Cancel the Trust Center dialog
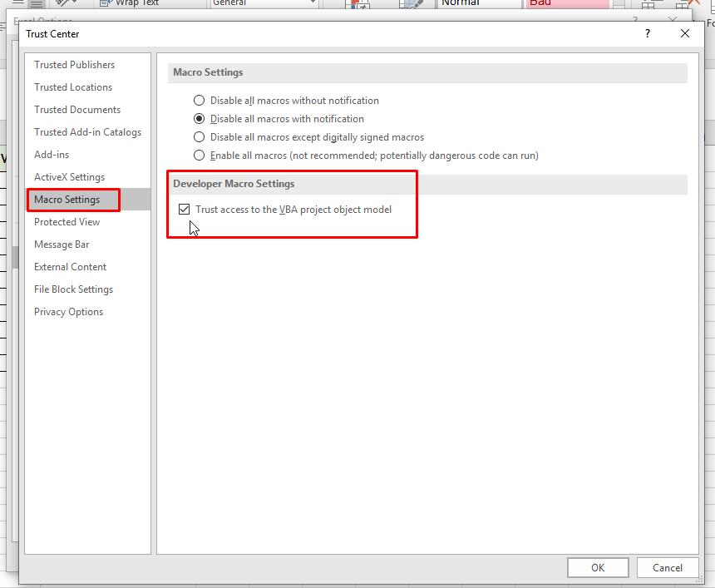The image size is (715, 588). [x=668, y=567]
